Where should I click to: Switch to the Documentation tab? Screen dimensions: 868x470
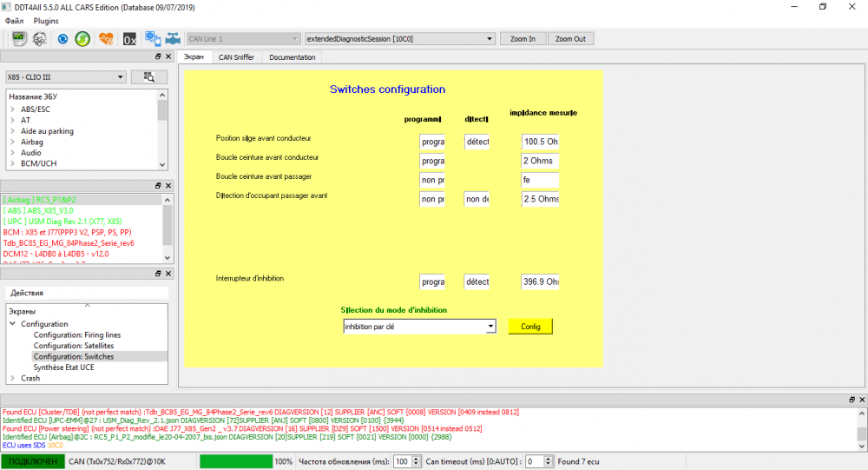click(x=293, y=57)
